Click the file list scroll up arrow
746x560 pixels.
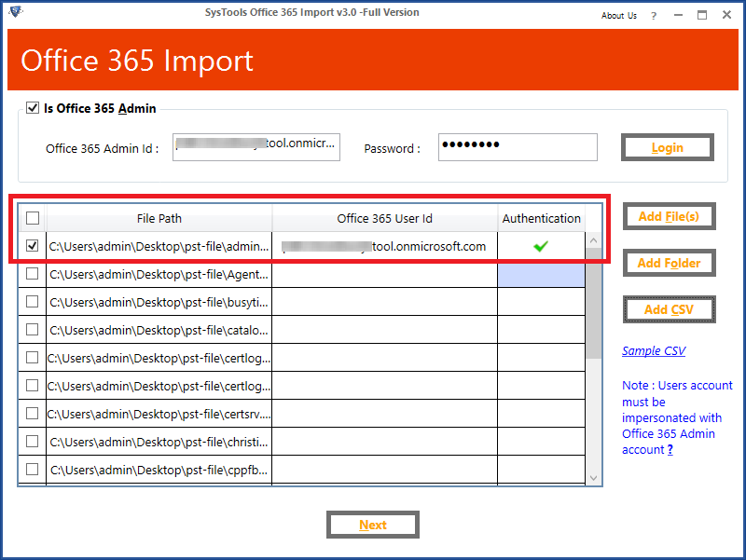(x=593, y=240)
